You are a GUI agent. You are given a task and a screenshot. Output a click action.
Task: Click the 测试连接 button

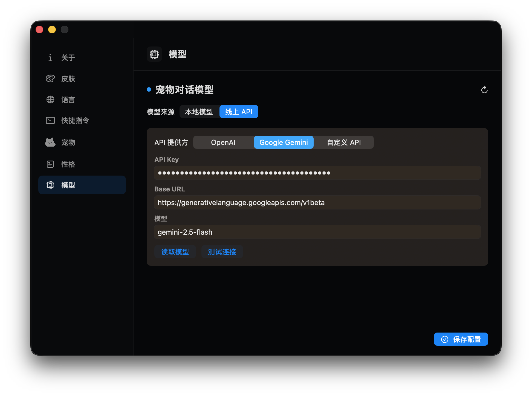222,252
